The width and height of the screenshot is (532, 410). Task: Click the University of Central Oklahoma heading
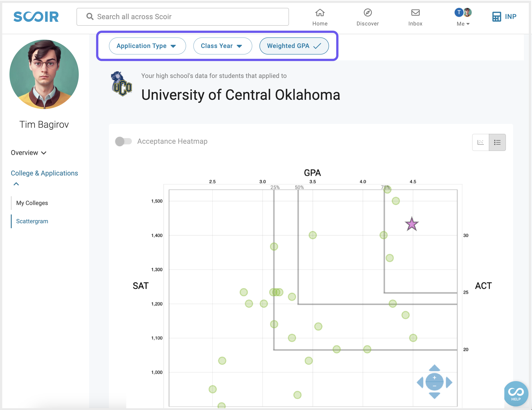pos(241,95)
